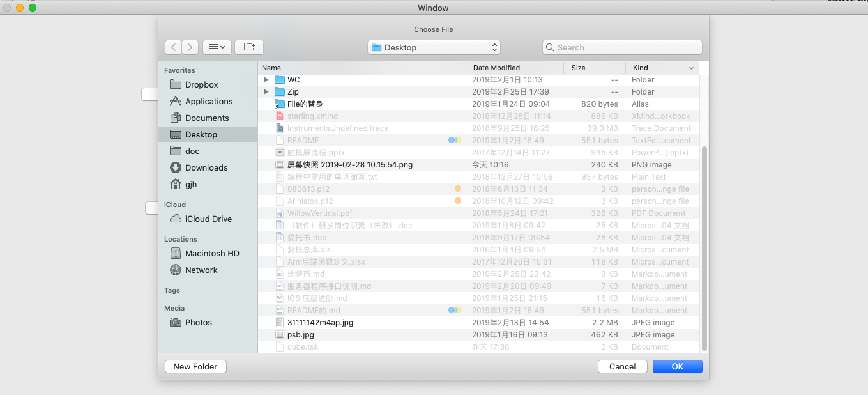
Task: Select Applications in the Favorites sidebar
Action: [x=207, y=101]
